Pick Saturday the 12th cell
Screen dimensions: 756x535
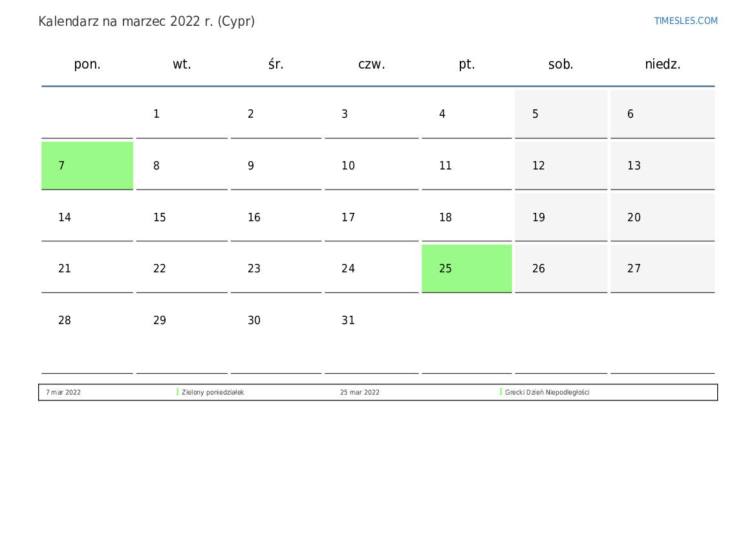[561, 166]
